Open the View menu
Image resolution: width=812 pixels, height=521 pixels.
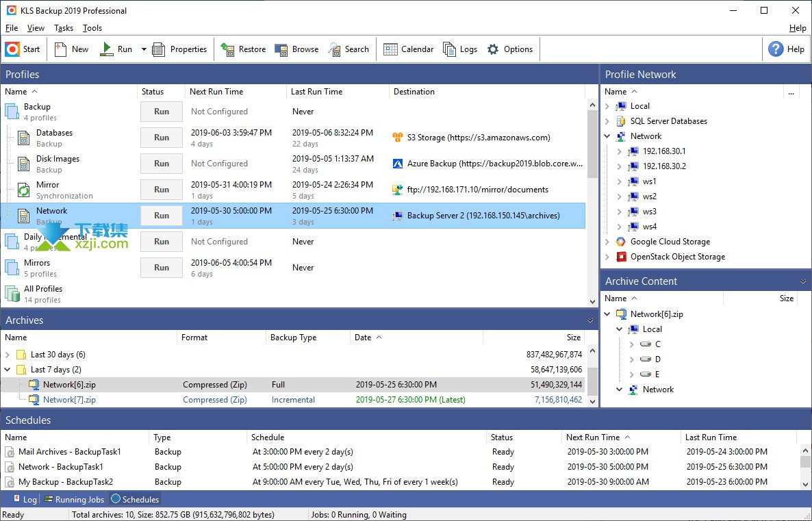click(x=36, y=28)
